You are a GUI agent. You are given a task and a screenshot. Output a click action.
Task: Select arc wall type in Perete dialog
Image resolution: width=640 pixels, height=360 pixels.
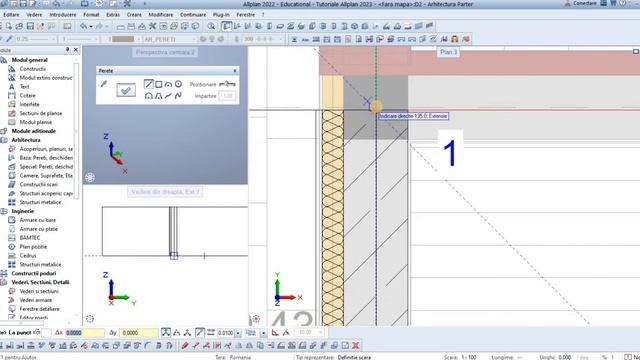tap(168, 84)
